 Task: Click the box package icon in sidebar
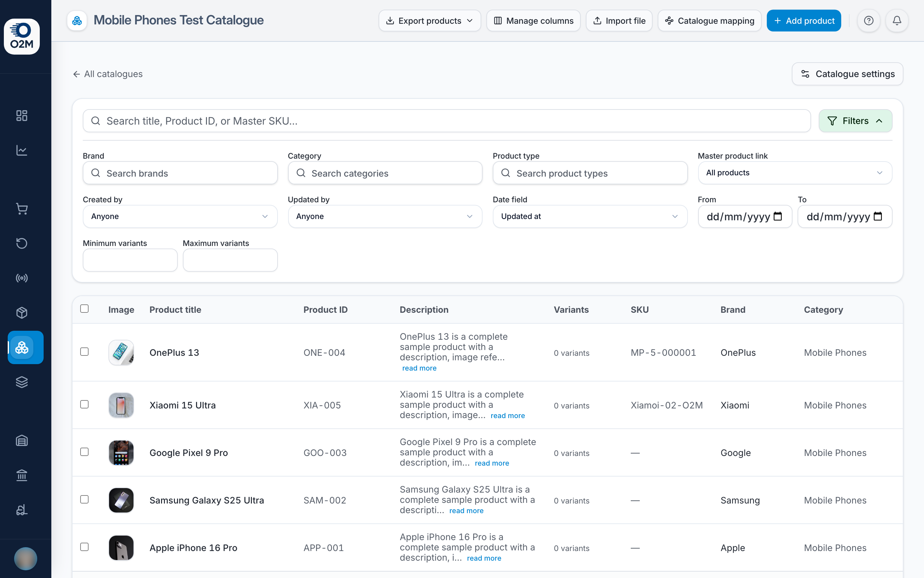(x=22, y=313)
